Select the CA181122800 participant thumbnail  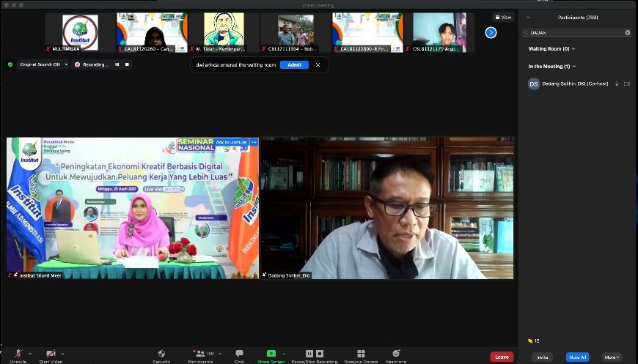tap(367, 32)
